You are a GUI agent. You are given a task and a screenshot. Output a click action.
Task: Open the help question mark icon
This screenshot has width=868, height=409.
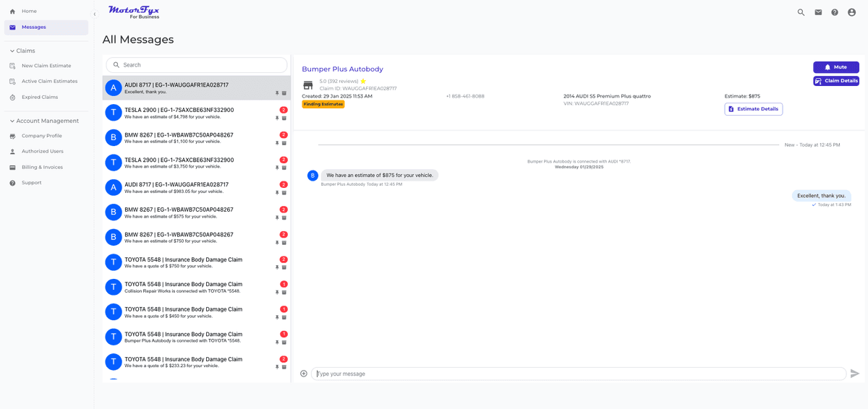(x=835, y=12)
